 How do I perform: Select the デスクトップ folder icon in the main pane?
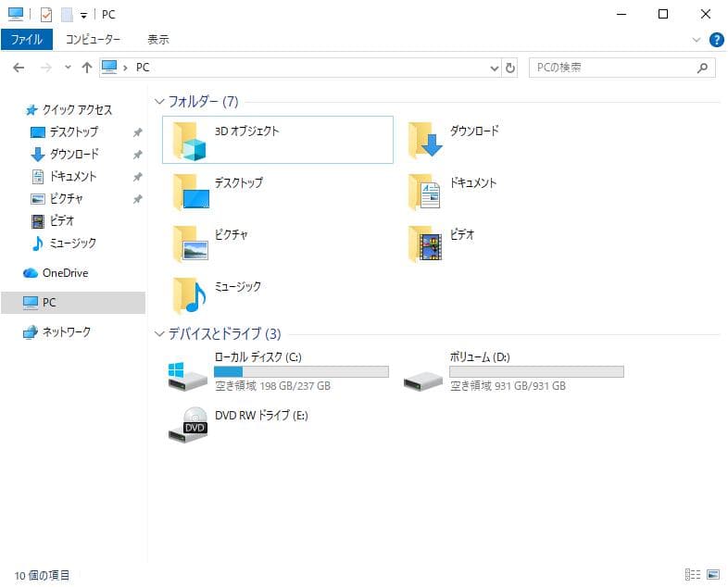click(191, 192)
